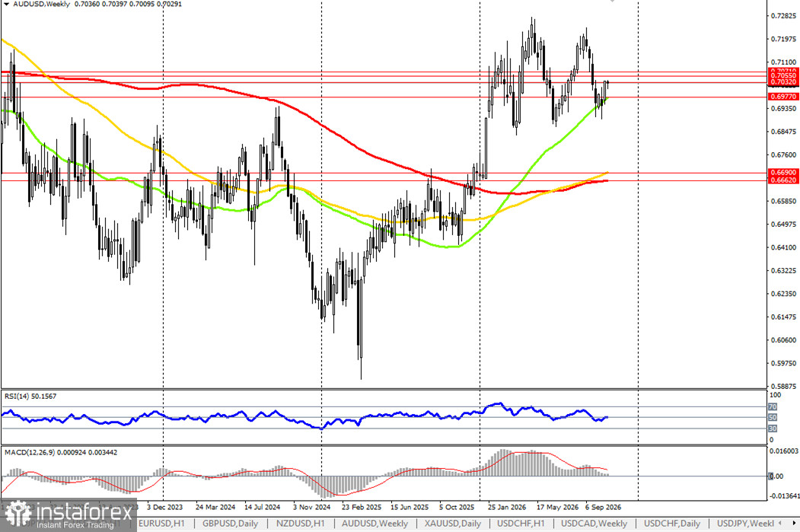Image resolution: width=800 pixels, height=532 pixels.
Task: Open the USDCHF,H1 chart tab
Action: tap(521, 524)
